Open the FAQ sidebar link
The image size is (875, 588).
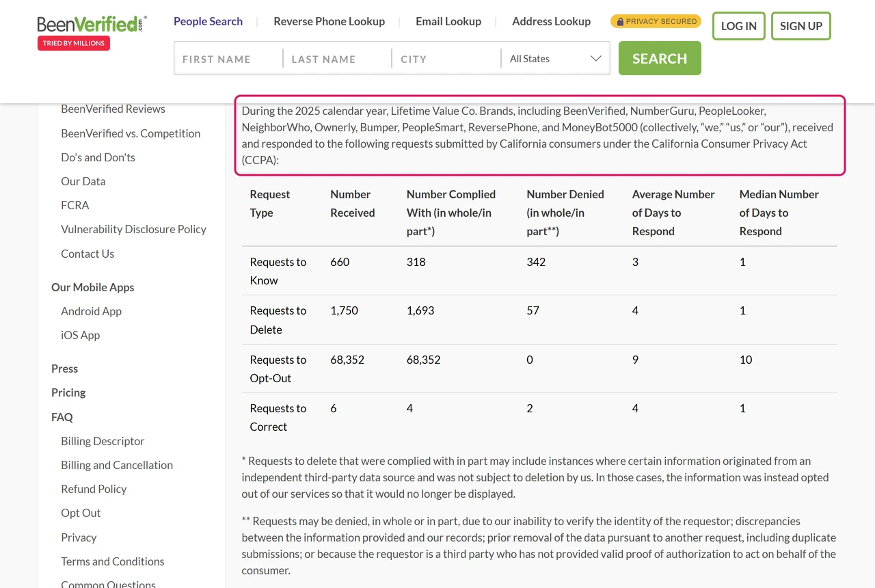coord(62,417)
